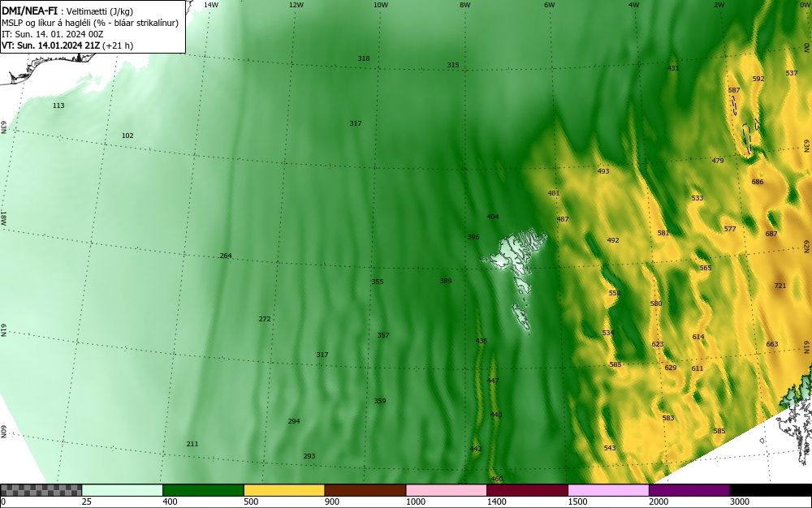The width and height of the screenshot is (812, 508).
Task: Click the '2W' longitude label
Action: (x=719, y=5)
